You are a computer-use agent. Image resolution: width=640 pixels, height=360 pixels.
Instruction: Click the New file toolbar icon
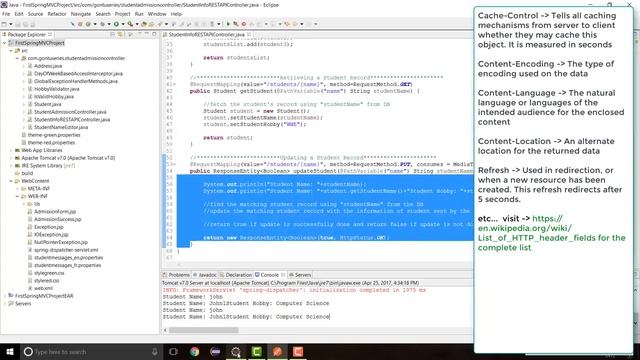[x=4, y=24]
